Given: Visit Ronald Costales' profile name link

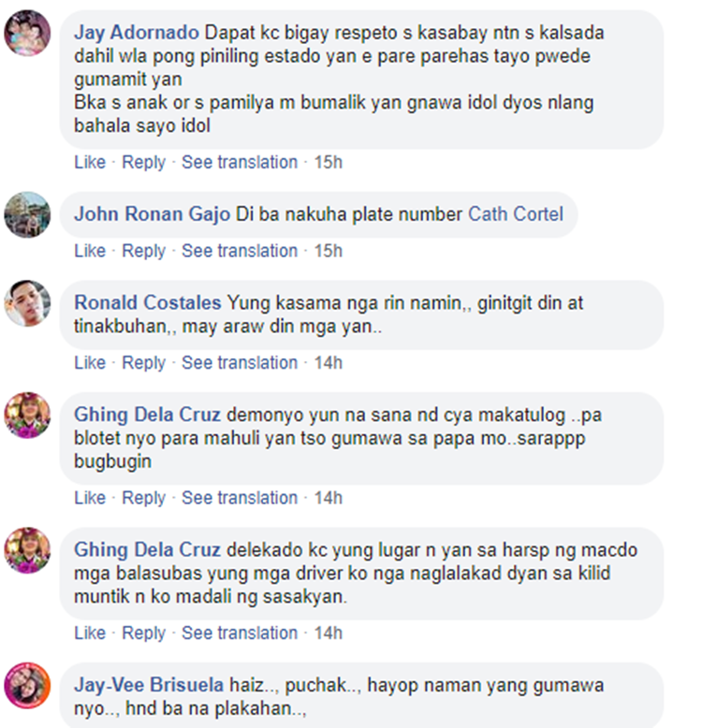Looking at the screenshot, I should click(148, 303).
